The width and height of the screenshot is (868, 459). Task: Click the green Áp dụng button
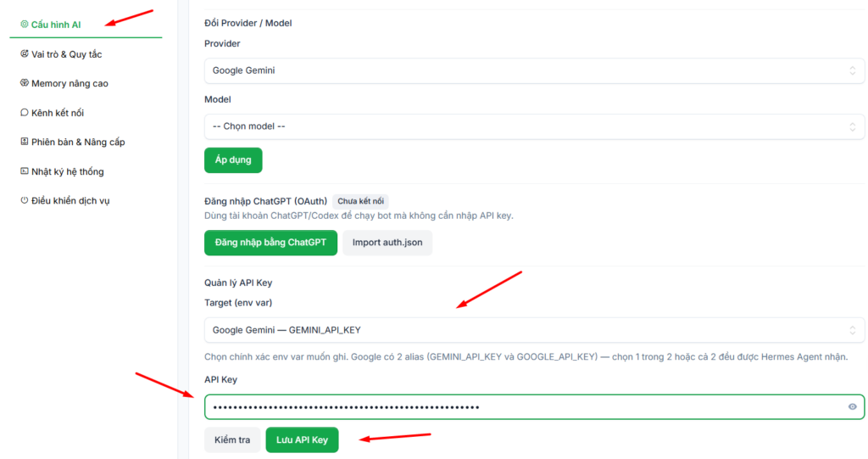233,160
